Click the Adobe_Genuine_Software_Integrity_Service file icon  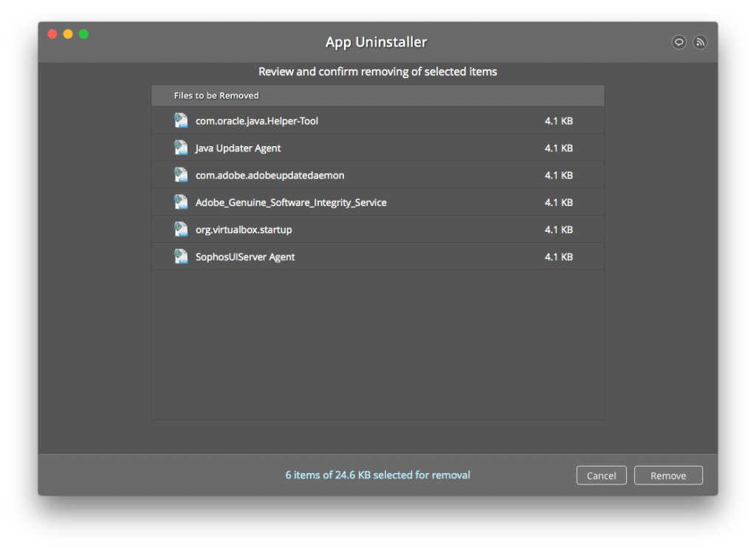(x=181, y=202)
